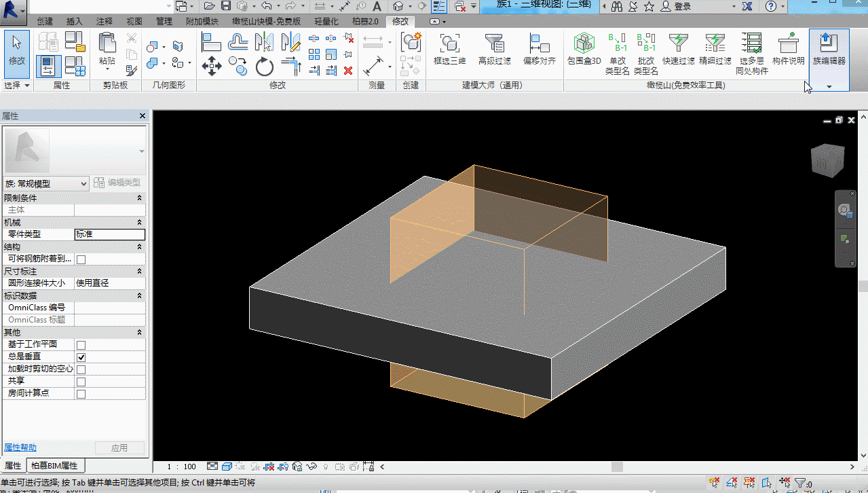Click the 选多层同处构件 icon

tap(751, 43)
